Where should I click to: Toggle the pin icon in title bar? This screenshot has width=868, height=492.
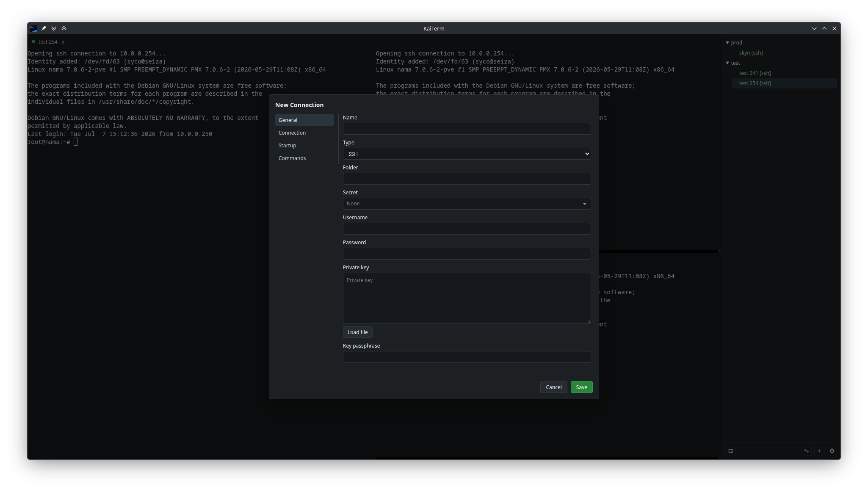pos(44,28)
